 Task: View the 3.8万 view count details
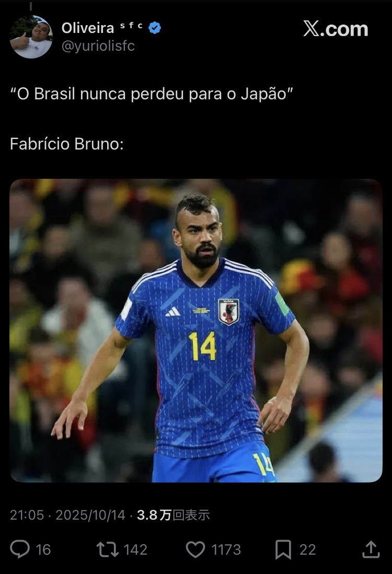pyautogui.click(x=173, y=515)
